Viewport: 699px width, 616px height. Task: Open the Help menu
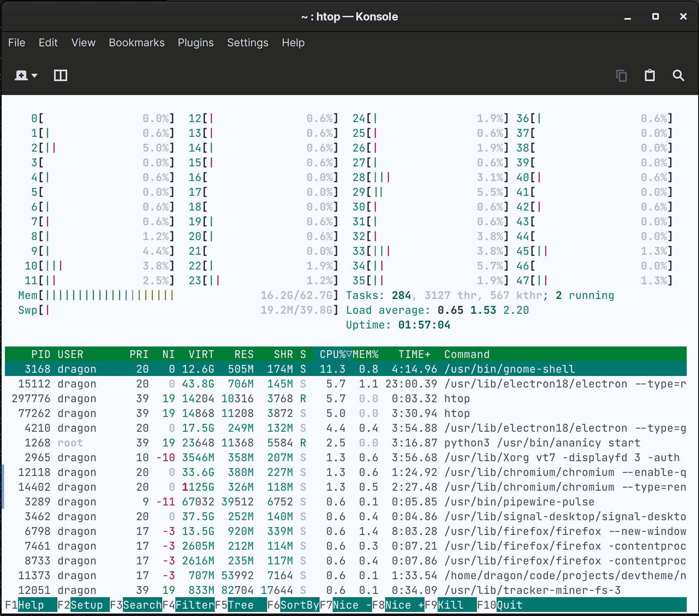coord(293,43)
